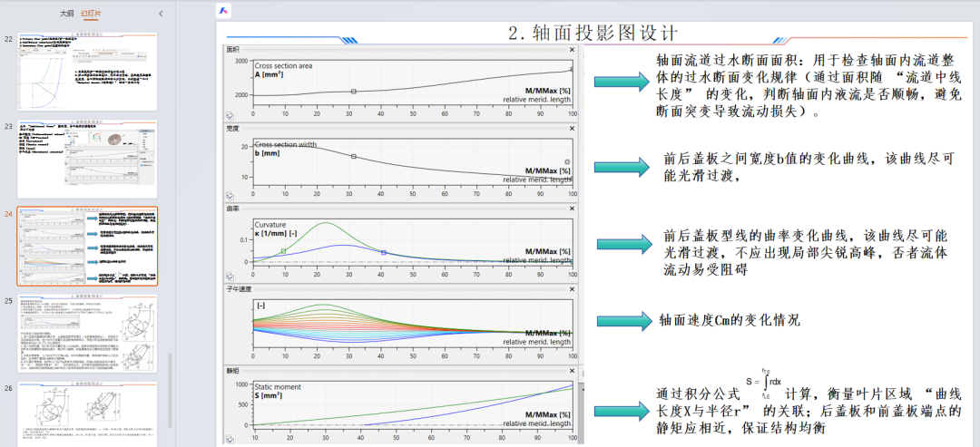Image resolution: width=980 pixels, height=447 pixels.
Task: Toggle options icon below the 宽度 chart
Action: click(x=230, y=194)
